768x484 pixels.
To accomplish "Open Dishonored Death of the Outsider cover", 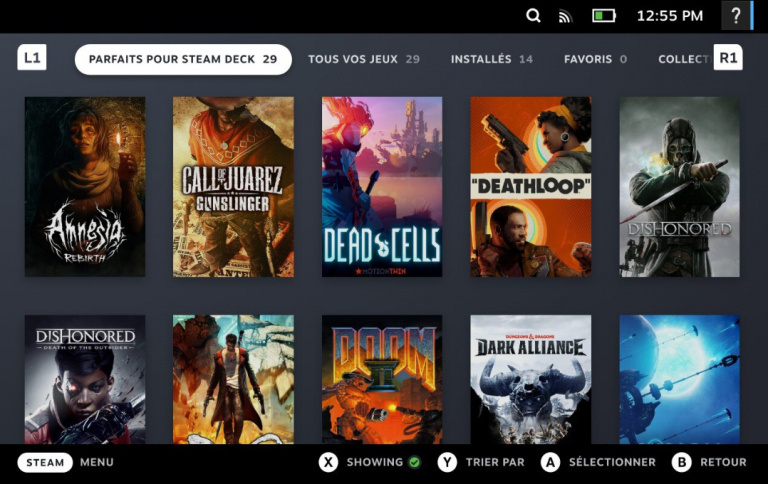I will pos(85,379).
